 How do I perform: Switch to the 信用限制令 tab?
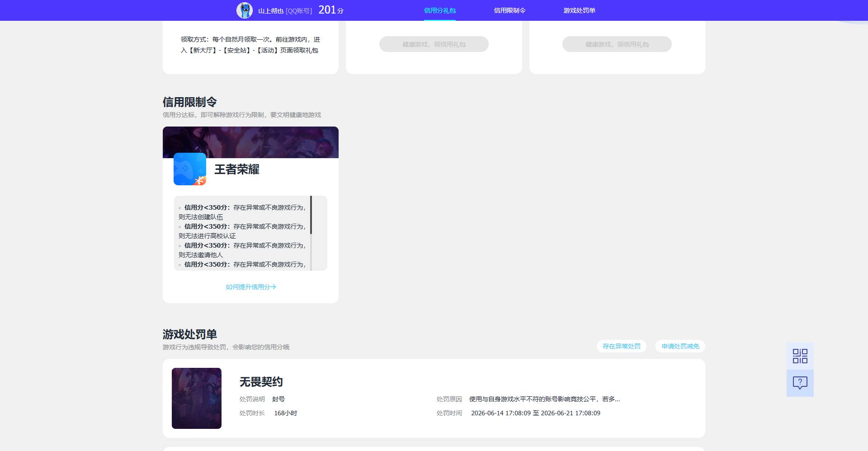click(x=509, y=10)
